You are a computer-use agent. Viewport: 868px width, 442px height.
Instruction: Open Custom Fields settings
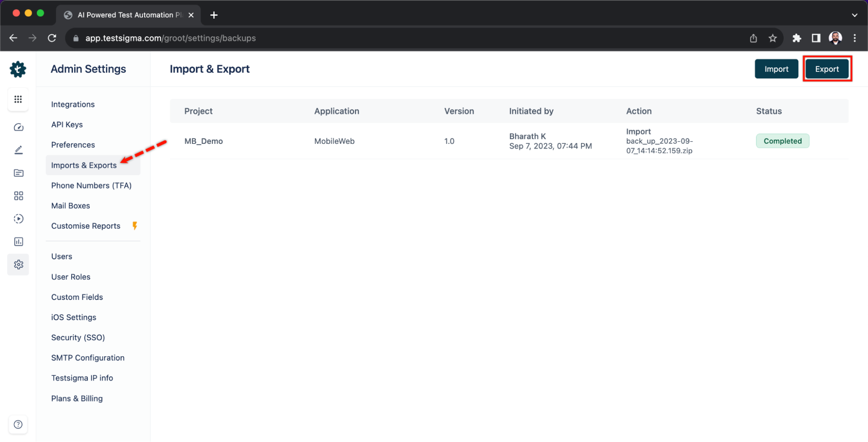(77, 297)
